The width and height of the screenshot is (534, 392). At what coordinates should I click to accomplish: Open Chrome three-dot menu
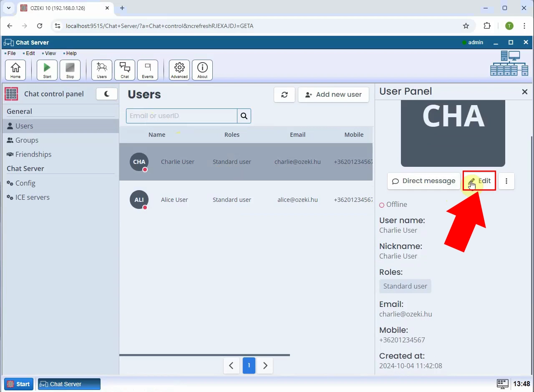tap(524, 26)
